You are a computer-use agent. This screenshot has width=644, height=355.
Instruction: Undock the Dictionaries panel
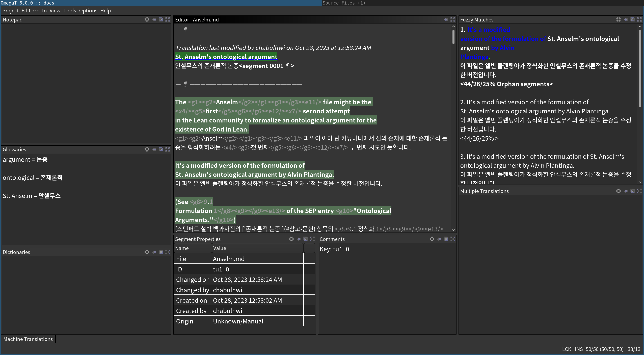pos(161,252)
